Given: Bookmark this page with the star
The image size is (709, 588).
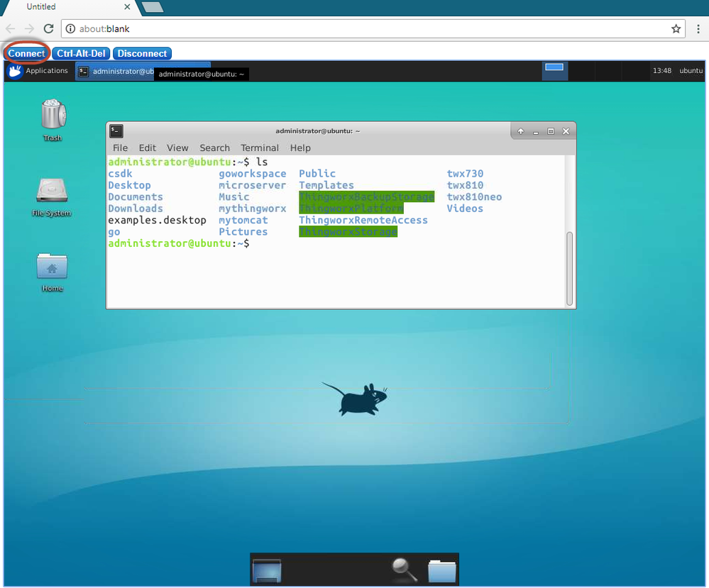Looking at the screenshot, I should [676, 29].
